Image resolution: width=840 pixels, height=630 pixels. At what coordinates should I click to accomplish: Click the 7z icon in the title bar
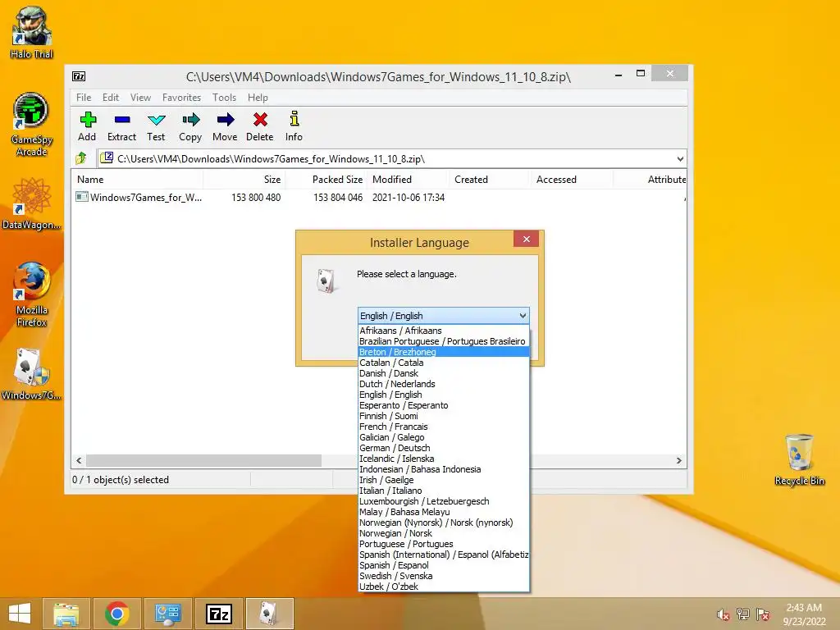[x=79, y=76]
